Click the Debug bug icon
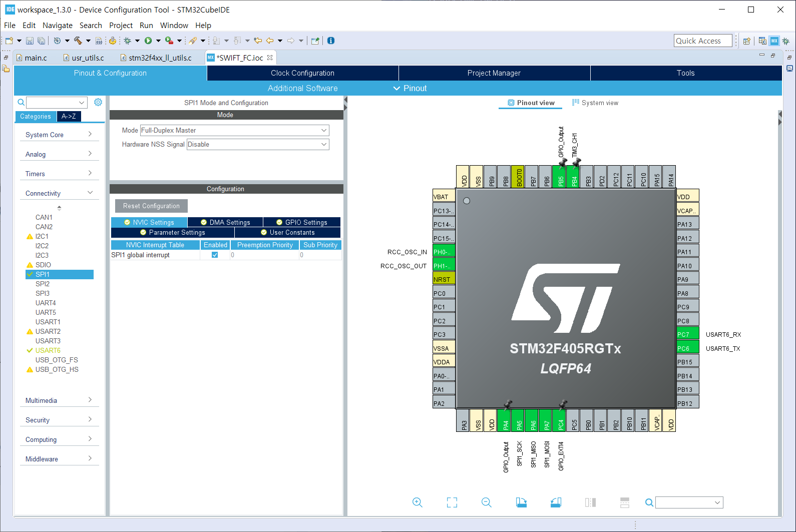796x532 pixels. [127, 41]
